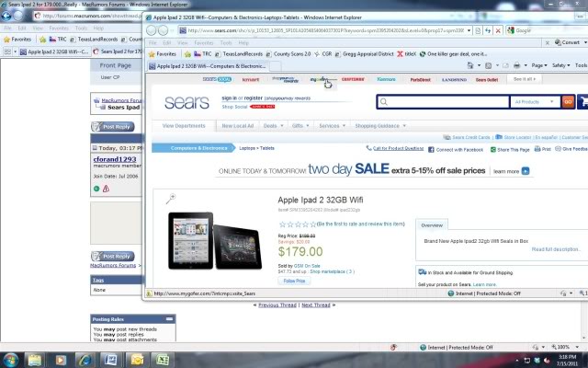Open Windows Explorer folder from the taskbar
The height and width of the screenshot is (368, 588).
34,360
